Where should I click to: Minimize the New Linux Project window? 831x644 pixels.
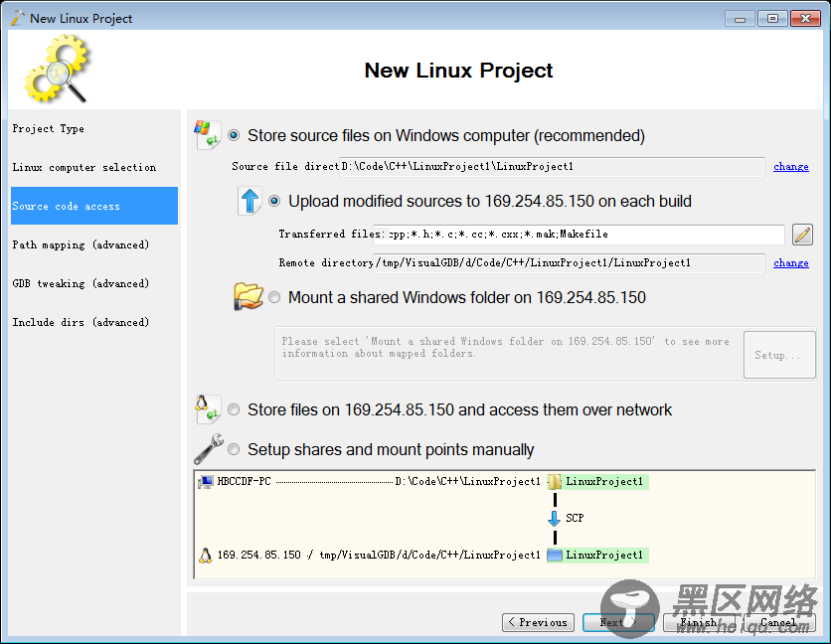click(740, 19)
